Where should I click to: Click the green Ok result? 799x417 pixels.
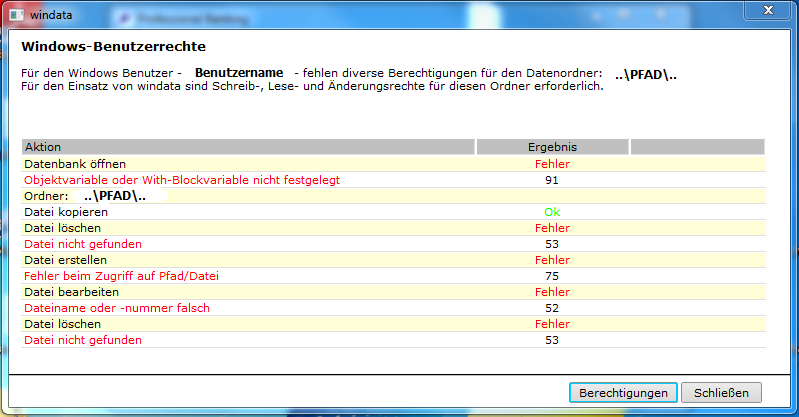(552, 212)
